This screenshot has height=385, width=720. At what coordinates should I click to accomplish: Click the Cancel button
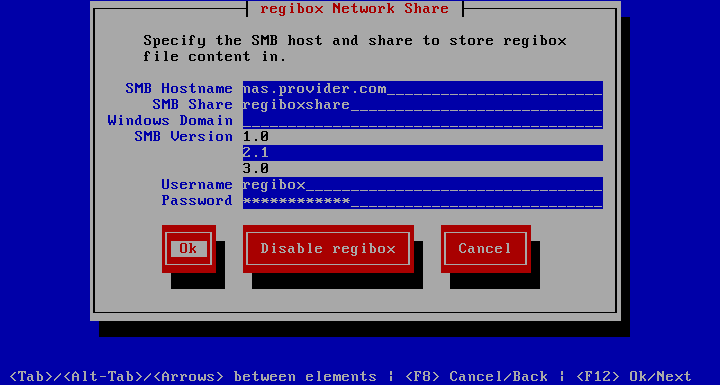coord(486,249)
